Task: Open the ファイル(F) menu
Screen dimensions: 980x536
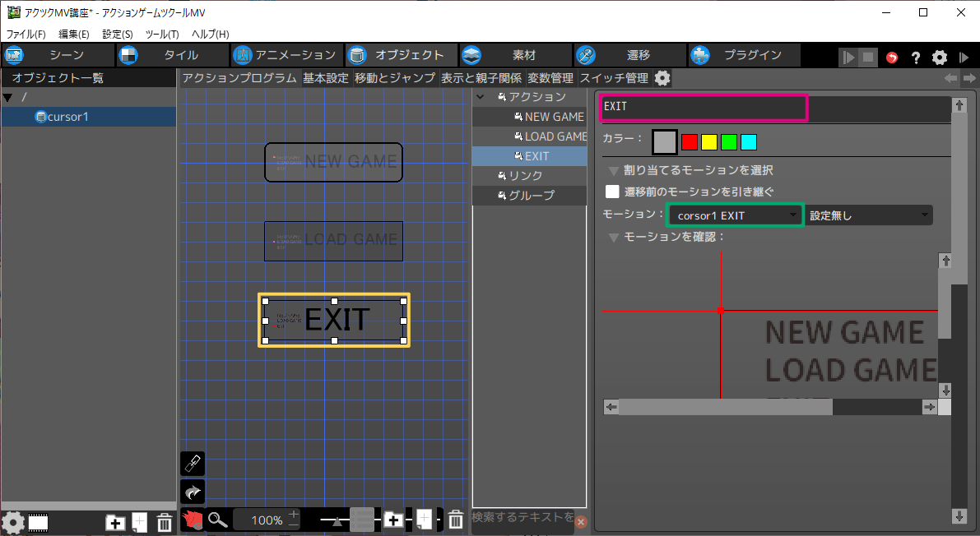Action: [x=26, y=34]
